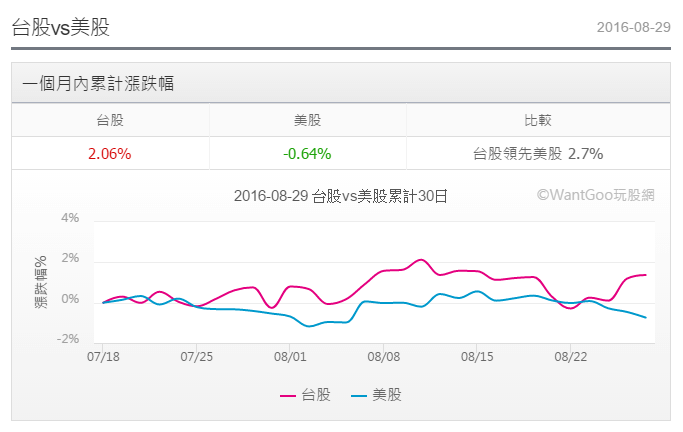The height and width of the screenshot is (432, 683).
Task: Click the 08/01 date on x-axis
Action: (x=289, y=355)
